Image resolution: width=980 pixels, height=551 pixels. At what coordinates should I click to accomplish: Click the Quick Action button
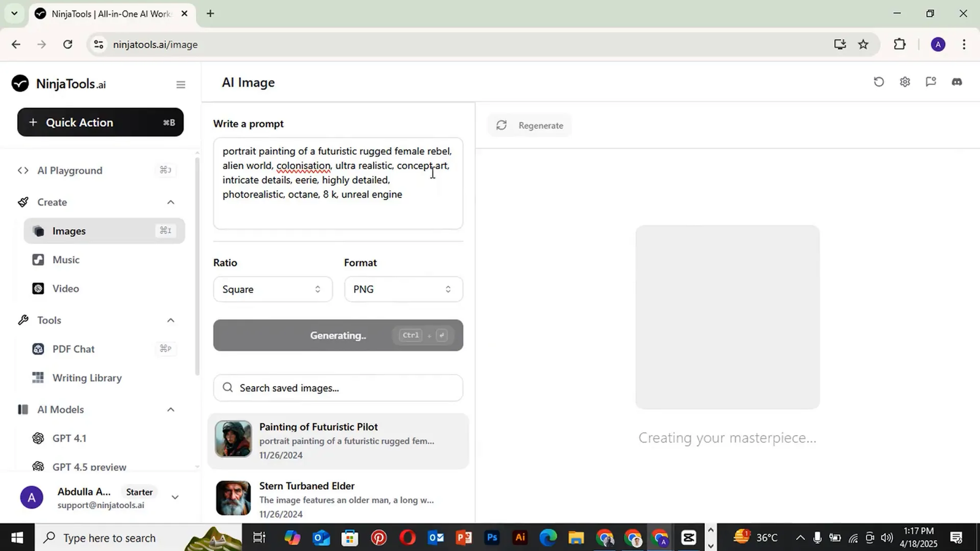pos(100,122)
